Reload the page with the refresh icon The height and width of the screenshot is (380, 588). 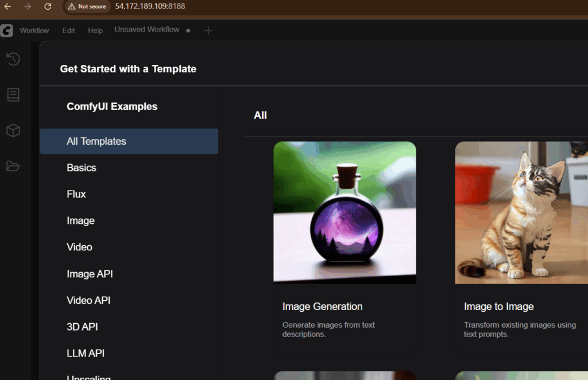click(x=48, y=6)
